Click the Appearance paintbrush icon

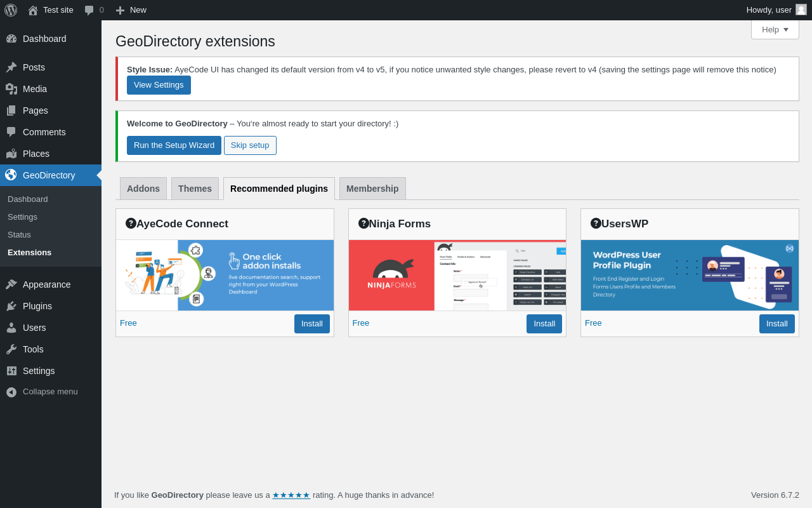pyautogui.click(x=11, y=284)
